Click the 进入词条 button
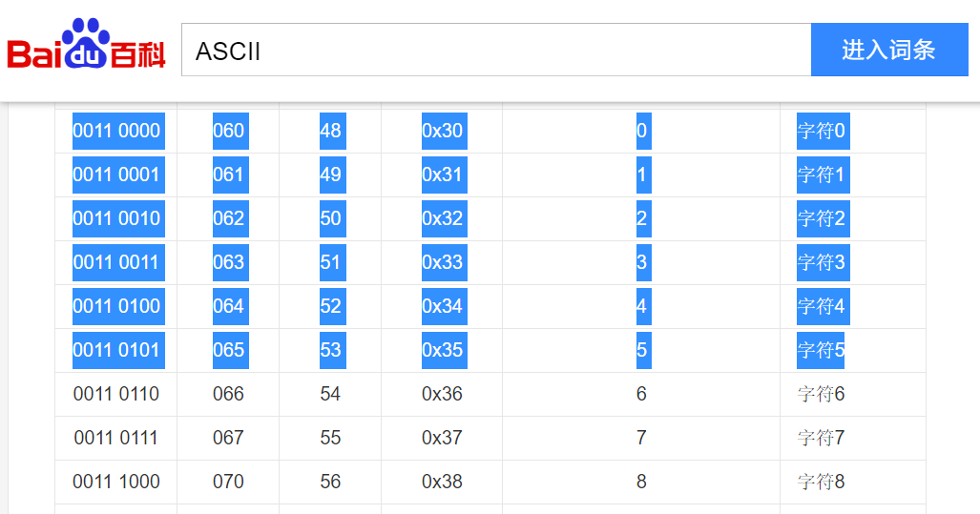The image size is (980, 514). (x=889, y=50)
